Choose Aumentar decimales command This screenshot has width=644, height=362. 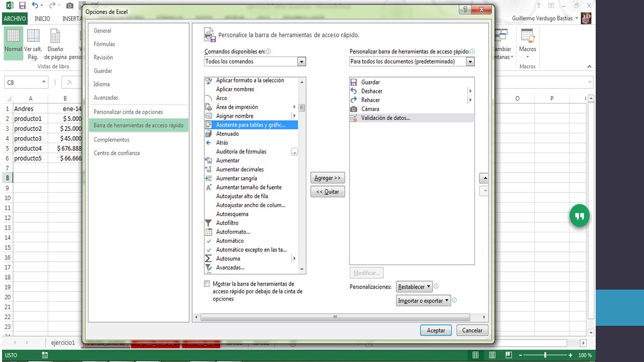coord(251,169)
